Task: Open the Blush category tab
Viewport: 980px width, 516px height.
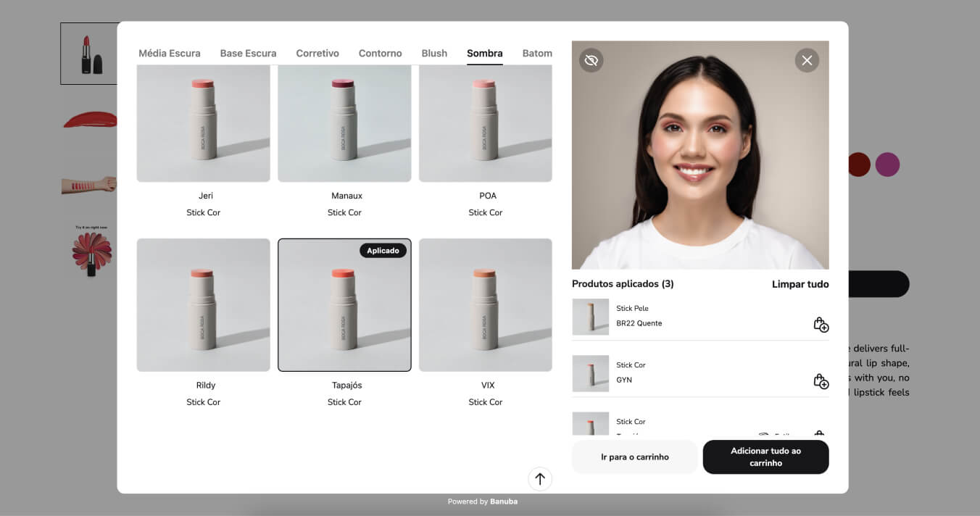Action: (x=434, y=53)
